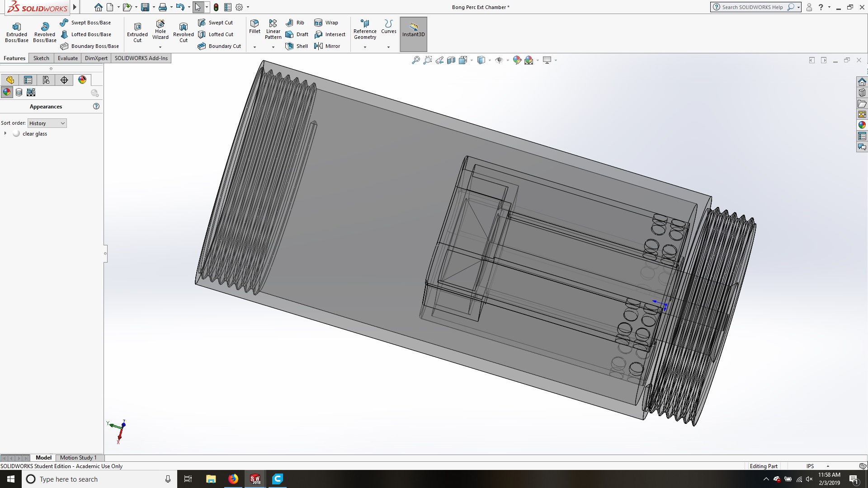Switch to the Features tab
Screen dimensions: 868x488
pyautogui.click(x=14, y=58)
